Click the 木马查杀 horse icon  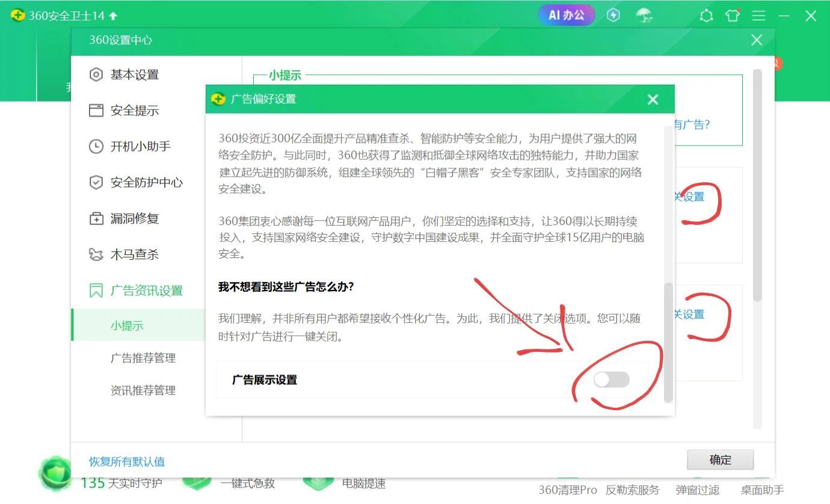96,254
